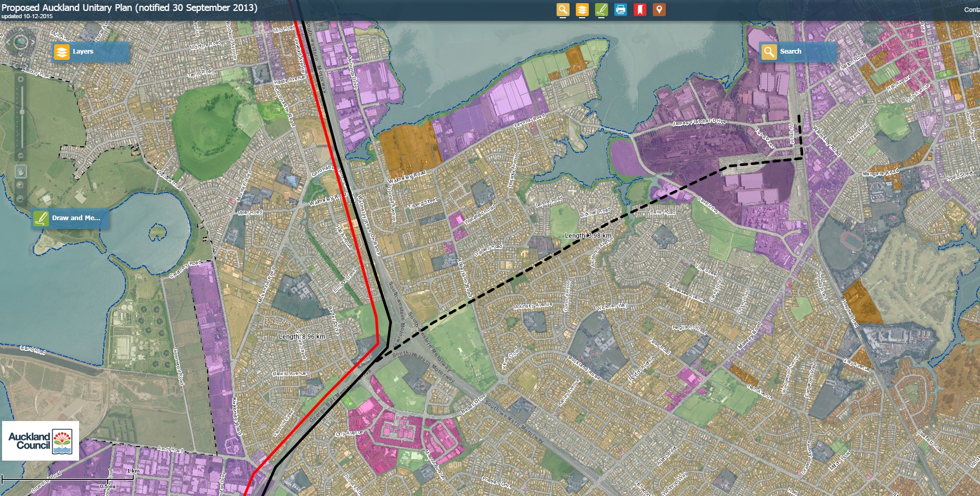Image resolution: width=980 pixels, height=496 pixels.
Task: Click the magnifier Search icon in the header toolbar
Action: (x=562, y=9)
